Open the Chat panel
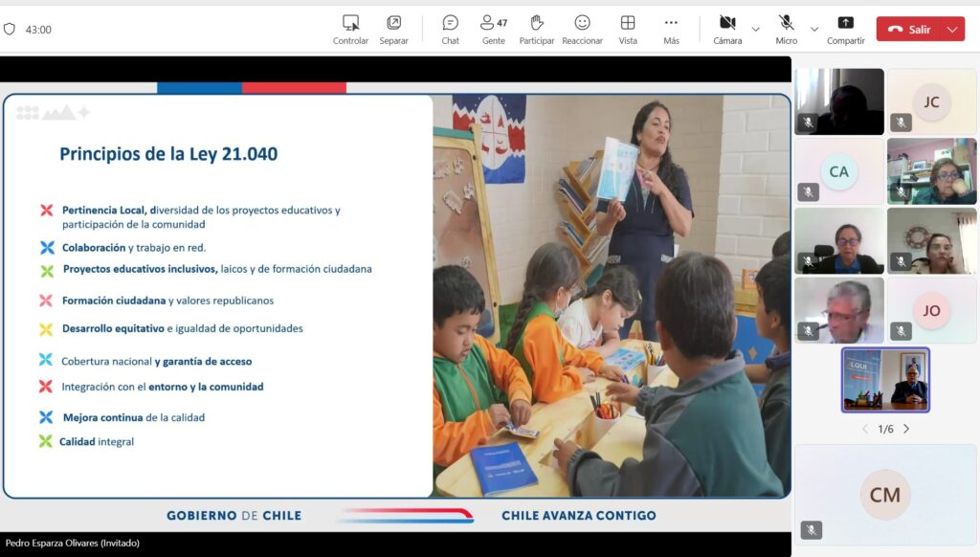The image size is (980, 557). 450,29
